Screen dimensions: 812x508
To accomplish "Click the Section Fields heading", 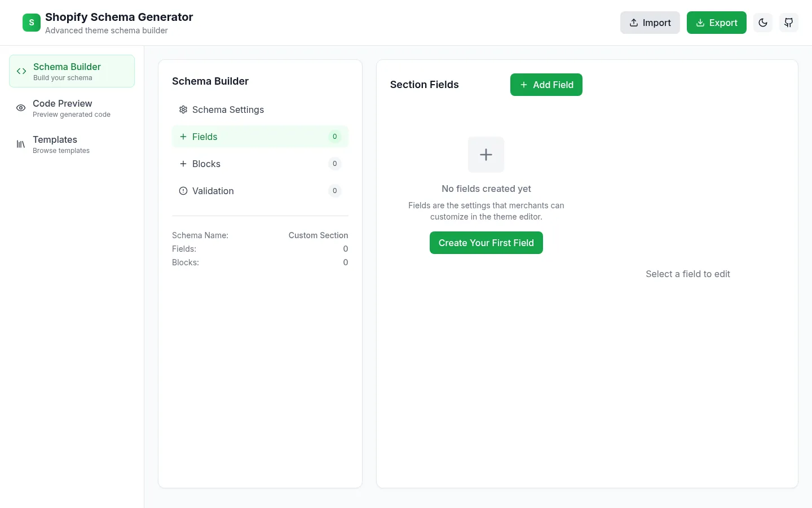I will point(425,85).
